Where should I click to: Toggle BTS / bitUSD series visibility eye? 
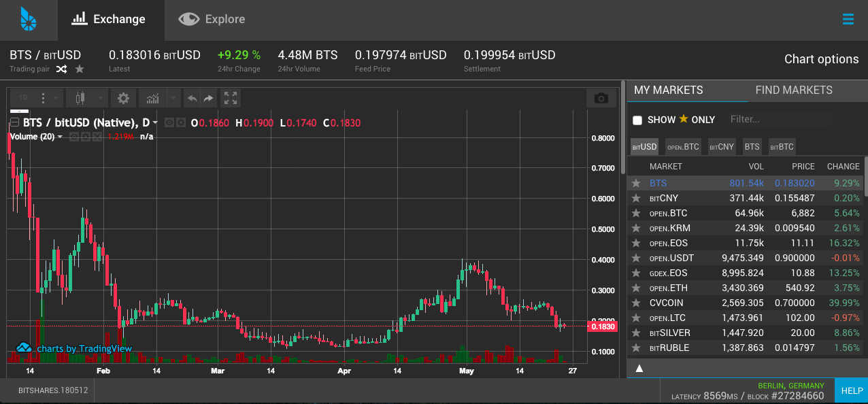click(170, 123)
